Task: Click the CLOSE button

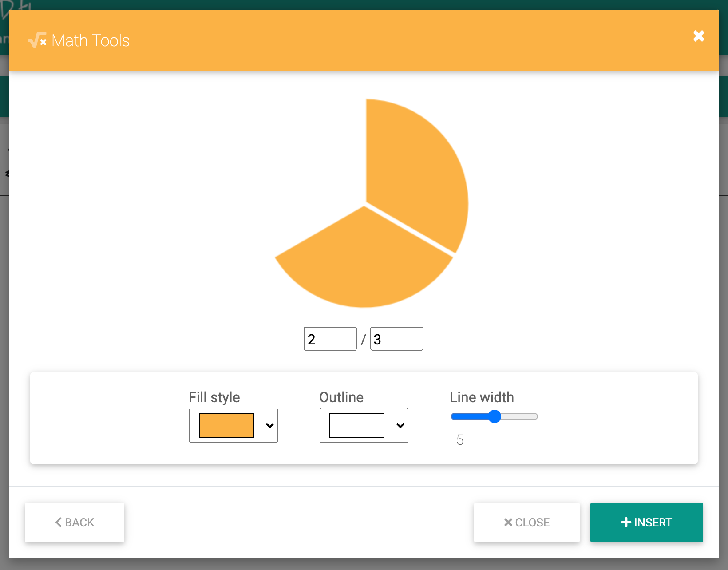Action: click(526, 522)
